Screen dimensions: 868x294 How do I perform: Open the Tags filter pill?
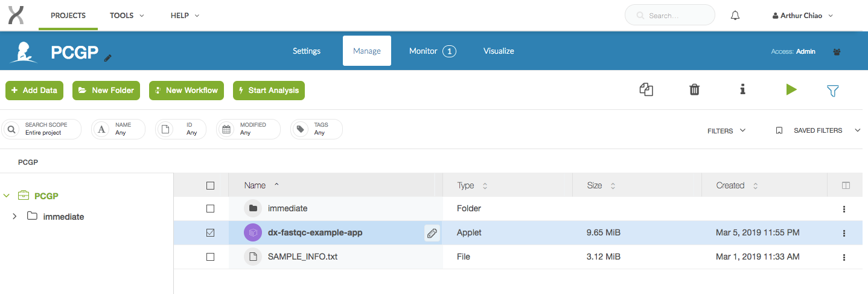(317, 129)
